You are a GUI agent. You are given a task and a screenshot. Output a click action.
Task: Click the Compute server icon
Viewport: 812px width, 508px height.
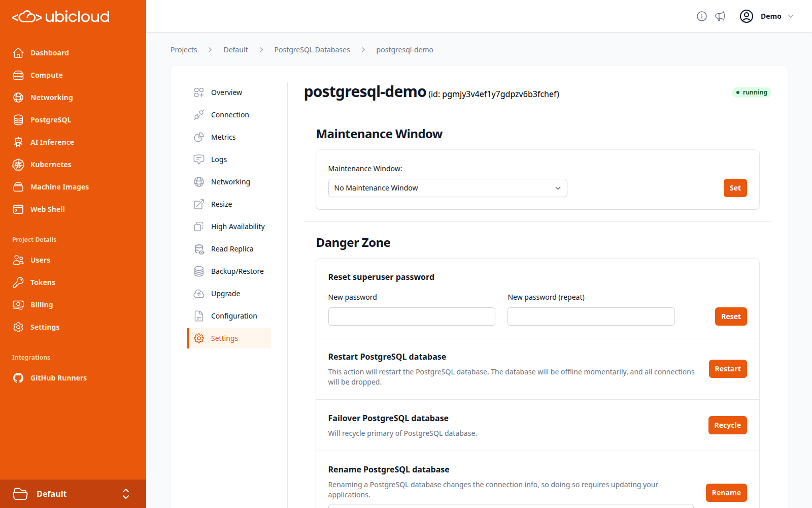(18, 75)
